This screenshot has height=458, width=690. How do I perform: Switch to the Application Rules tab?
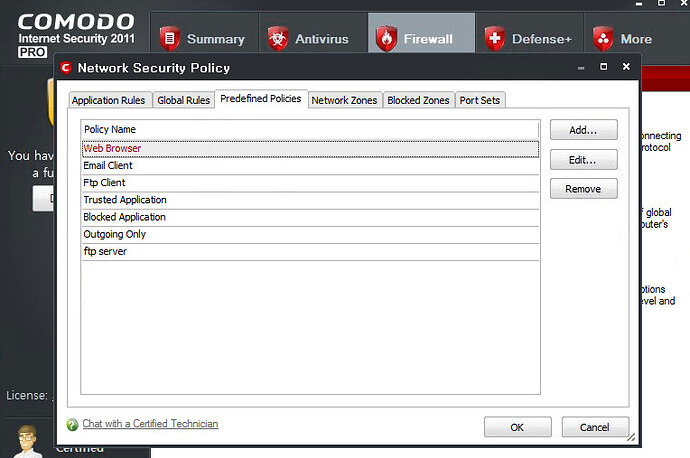109,100
